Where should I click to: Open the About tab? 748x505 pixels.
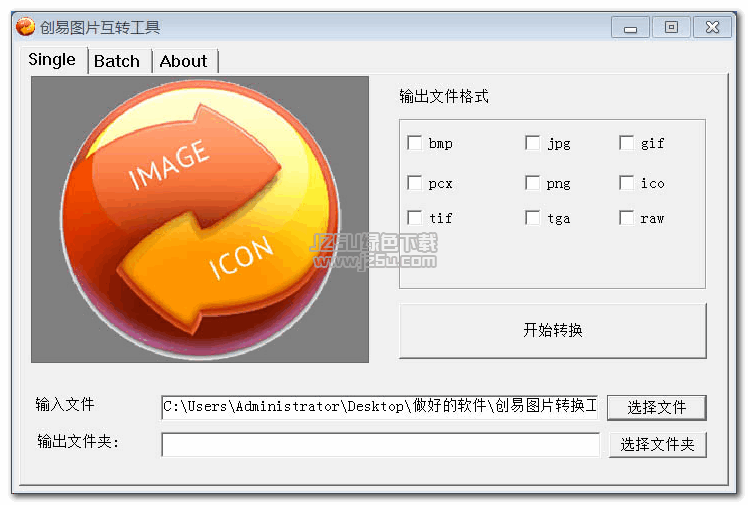click(x=184, y=61)
